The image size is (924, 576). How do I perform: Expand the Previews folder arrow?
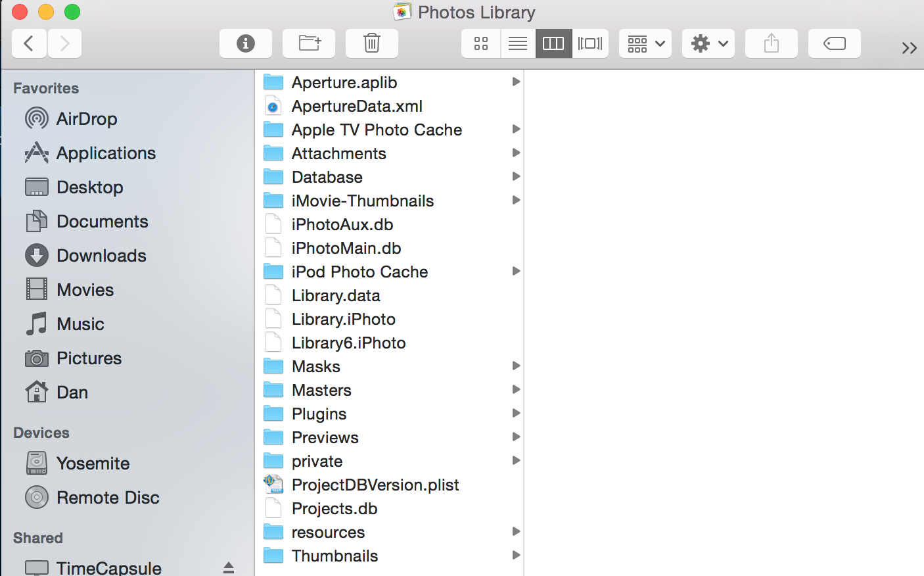(516, 437)
